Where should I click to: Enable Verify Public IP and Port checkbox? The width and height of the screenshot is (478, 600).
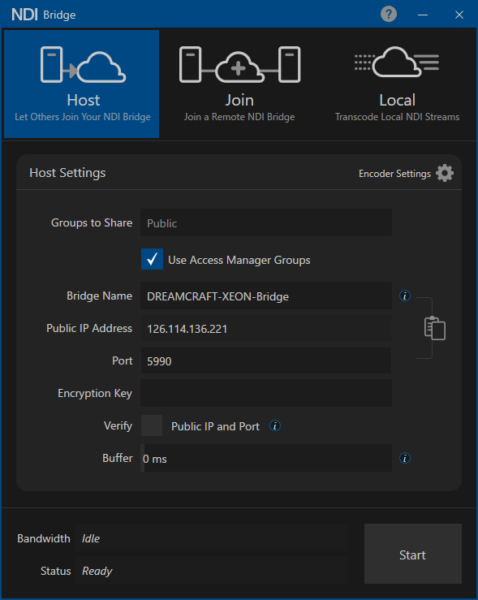click(152, 426)
